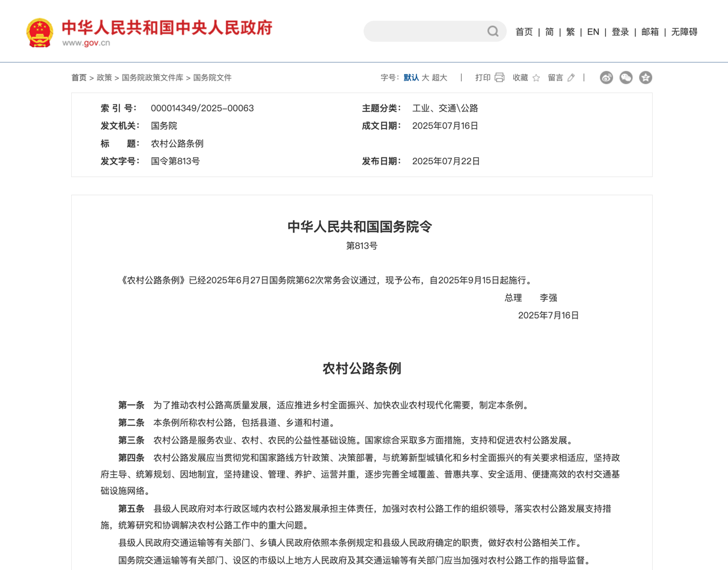Share the page to Weibo
Image resolution: width=728 pixels, height=570 pixels.
coord(606,77)
